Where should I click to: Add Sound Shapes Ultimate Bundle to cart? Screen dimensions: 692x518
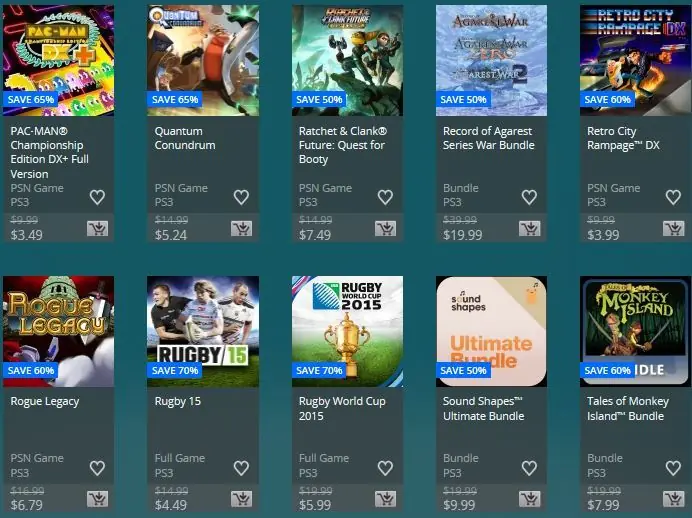pyautogui.click(x=530, y=499)
